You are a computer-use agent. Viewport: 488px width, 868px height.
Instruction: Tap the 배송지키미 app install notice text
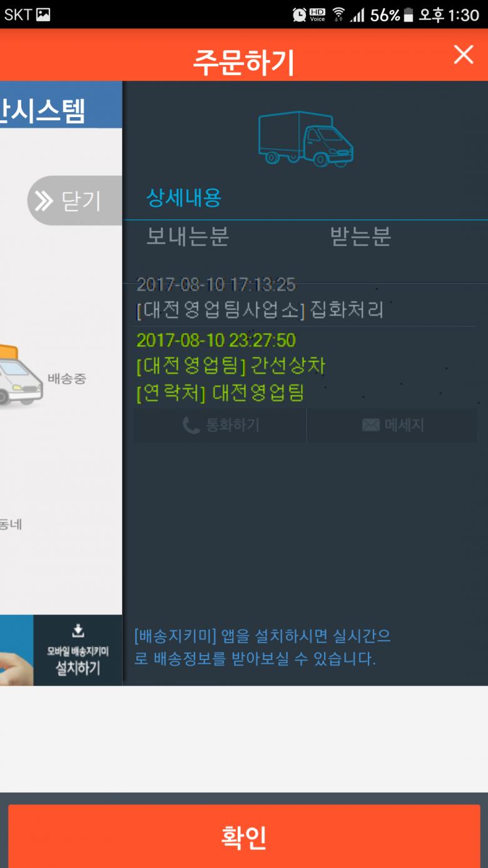(x=263, y=648)
